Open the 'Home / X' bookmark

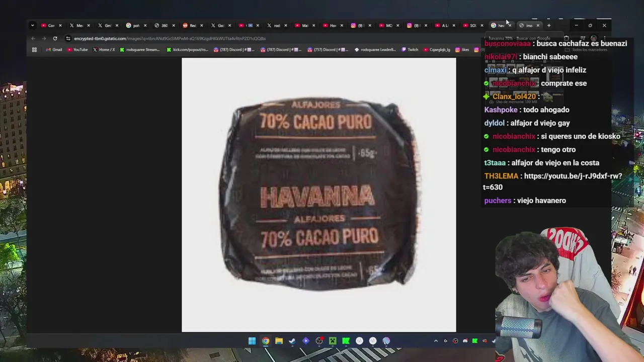tap(104, 50)
